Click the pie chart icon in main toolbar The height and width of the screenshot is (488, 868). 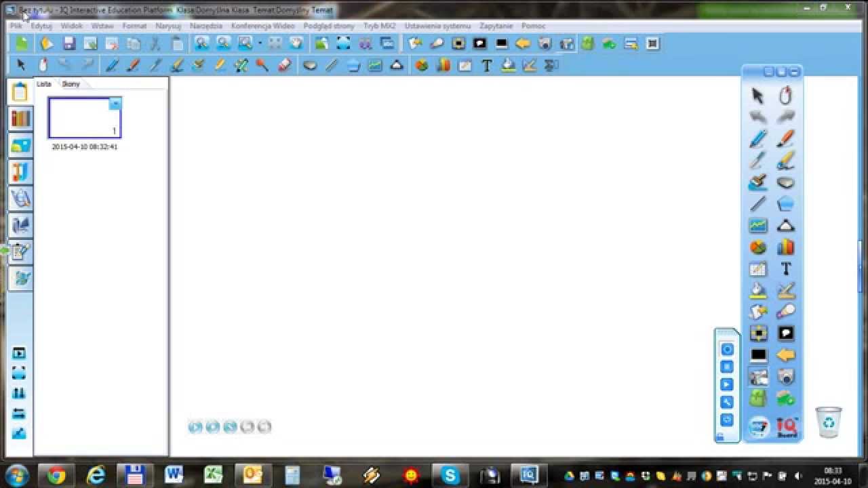422,65
